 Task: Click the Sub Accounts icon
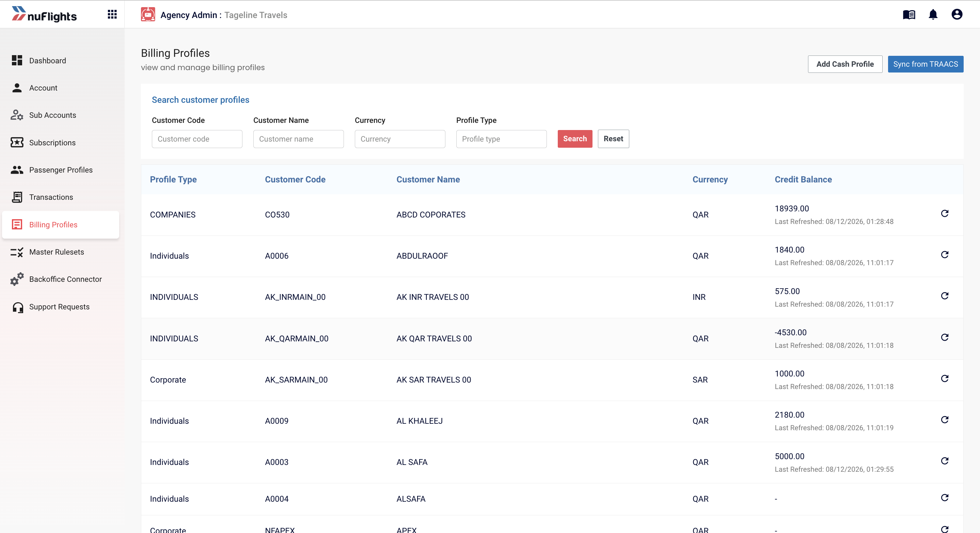[17, 115]
